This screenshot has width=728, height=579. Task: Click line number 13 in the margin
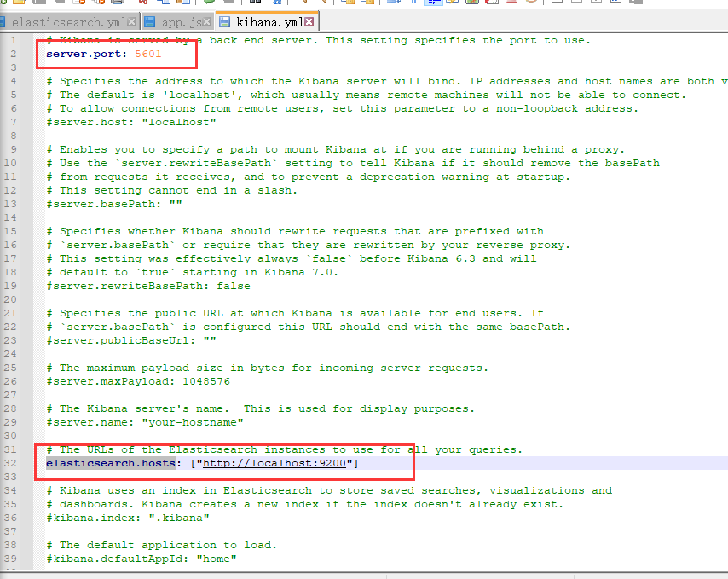coord(10,204)
